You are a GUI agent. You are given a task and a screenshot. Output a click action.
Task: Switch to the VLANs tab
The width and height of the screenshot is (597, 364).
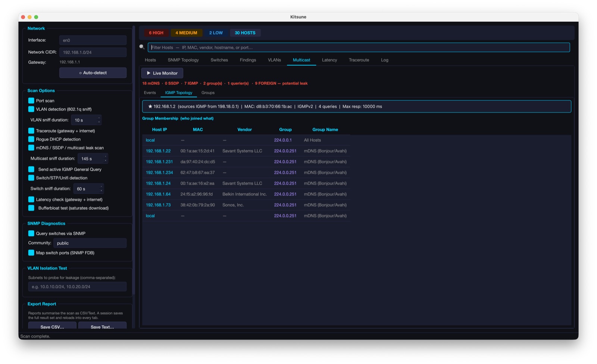(274, 60)
